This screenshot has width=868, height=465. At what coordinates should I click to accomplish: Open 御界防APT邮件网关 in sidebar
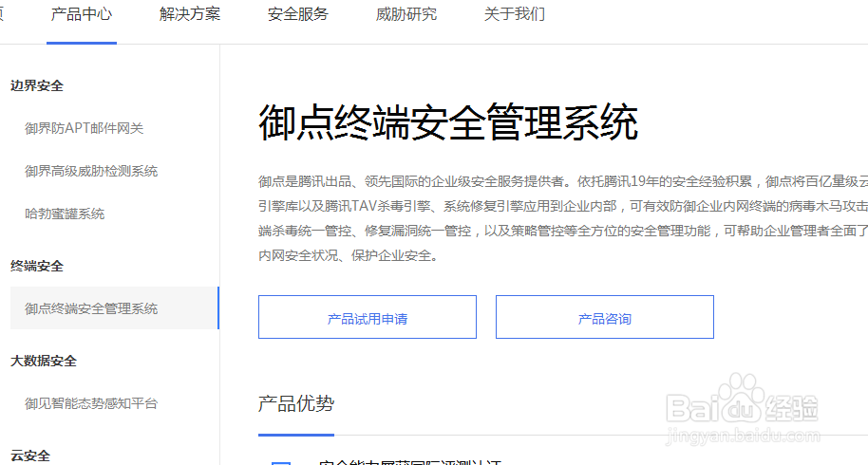tap(85, 128)
